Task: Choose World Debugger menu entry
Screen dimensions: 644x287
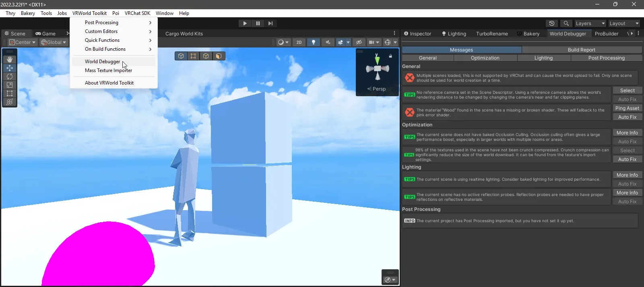Action: [x=114, y=62]
